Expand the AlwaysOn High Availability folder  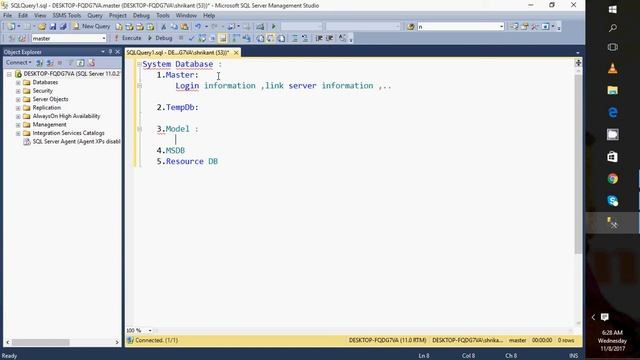[x=18, y=116]
